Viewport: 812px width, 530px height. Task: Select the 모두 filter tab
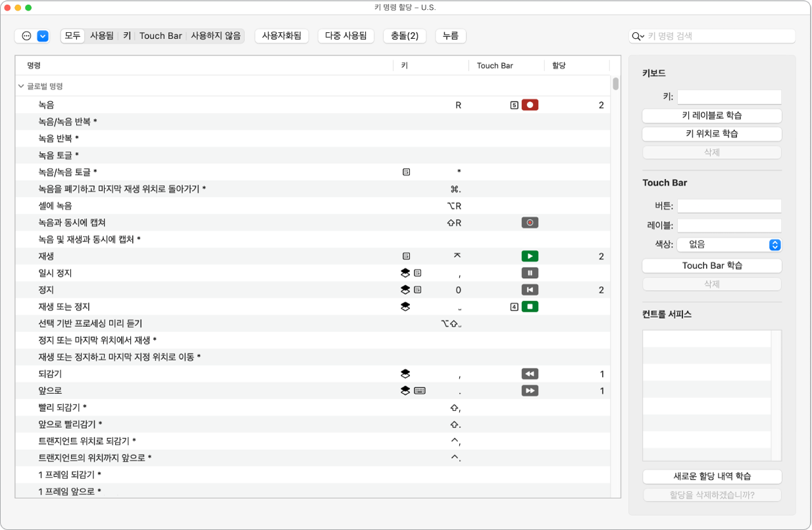[x=72, y=36]
